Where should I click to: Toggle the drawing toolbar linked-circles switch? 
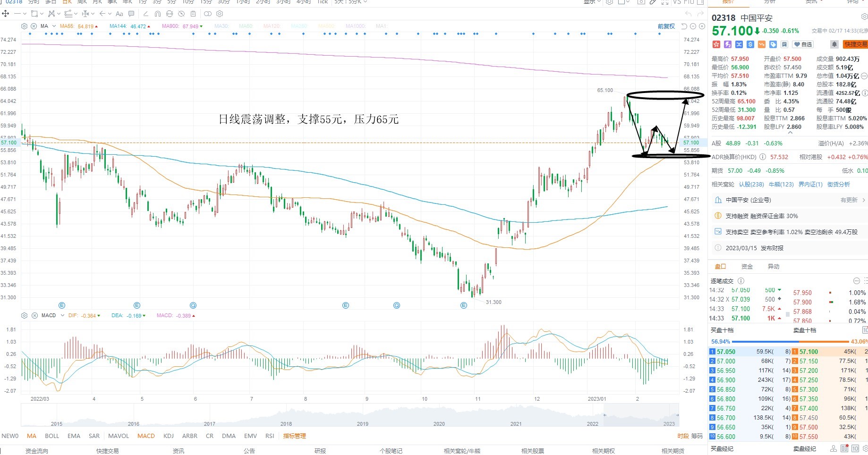pyautogui.click(x=208, y=14)
